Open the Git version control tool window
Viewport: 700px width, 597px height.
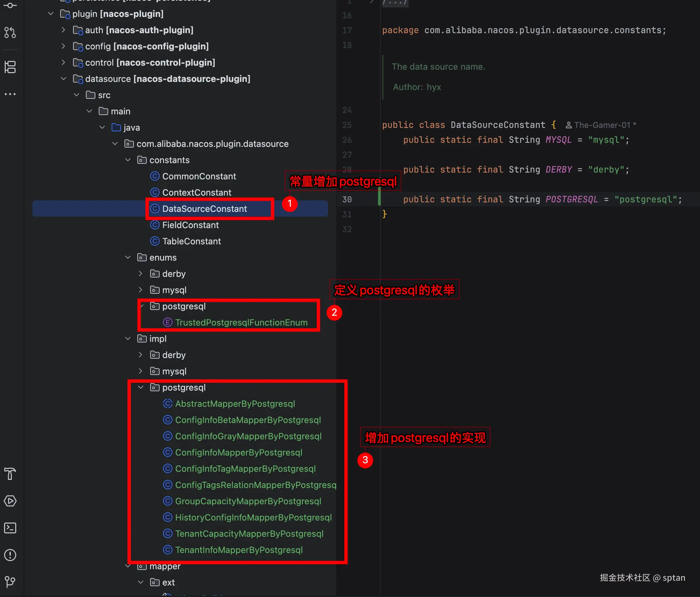(x=10, y=581)
